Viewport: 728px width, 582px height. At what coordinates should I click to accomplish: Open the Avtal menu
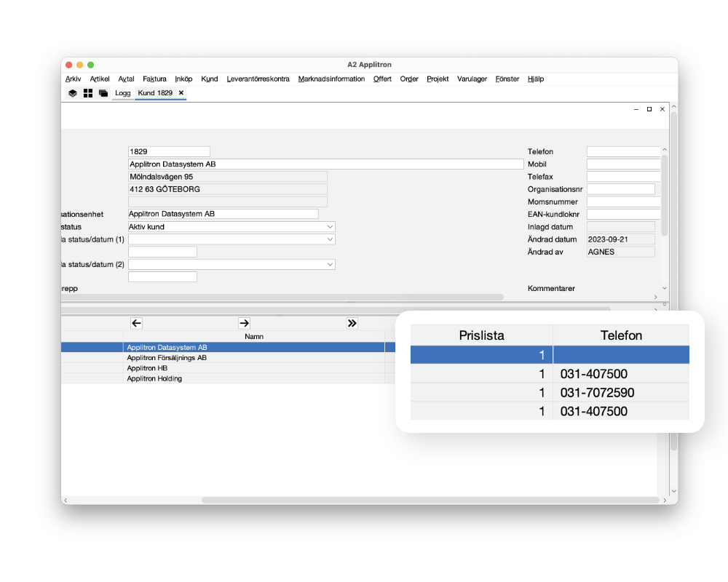point(126,79)
